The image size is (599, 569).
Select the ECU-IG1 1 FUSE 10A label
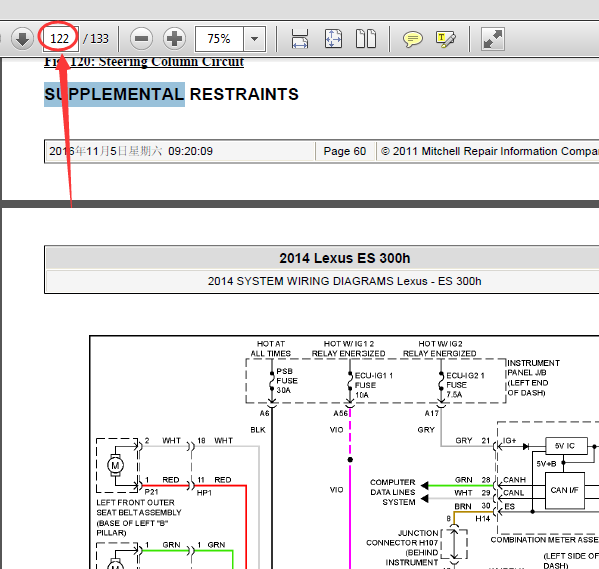coord(373,385)
